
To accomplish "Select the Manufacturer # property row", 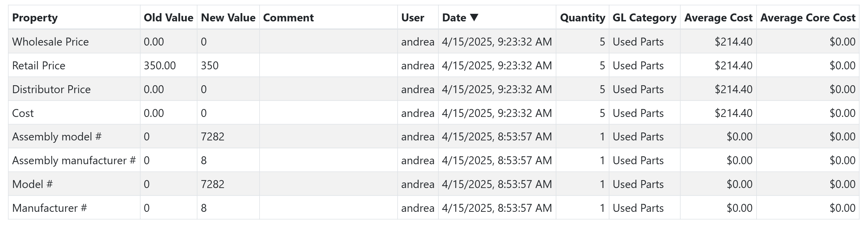I will 49,208.
